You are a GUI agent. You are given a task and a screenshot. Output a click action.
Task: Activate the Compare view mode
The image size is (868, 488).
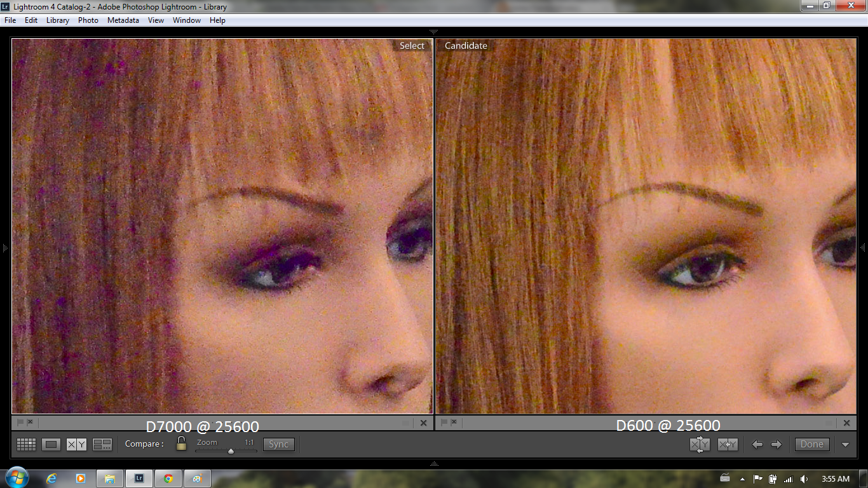click(75, 444)
